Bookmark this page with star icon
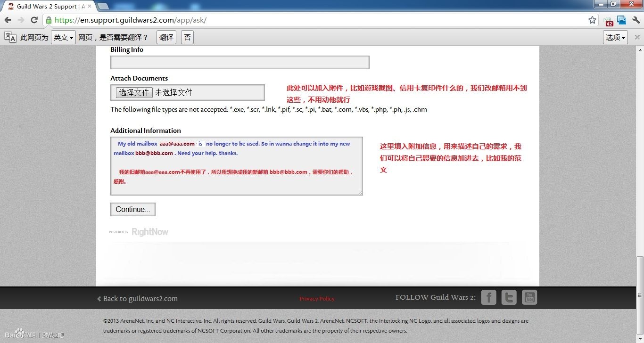644x343 pixels. (x=593, y=20)
